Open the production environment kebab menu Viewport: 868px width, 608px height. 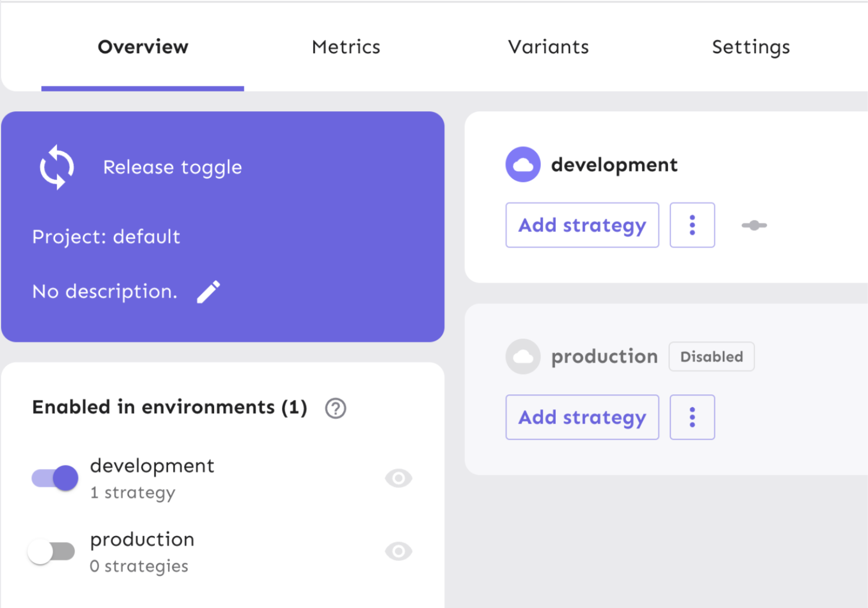coord(692,417)
